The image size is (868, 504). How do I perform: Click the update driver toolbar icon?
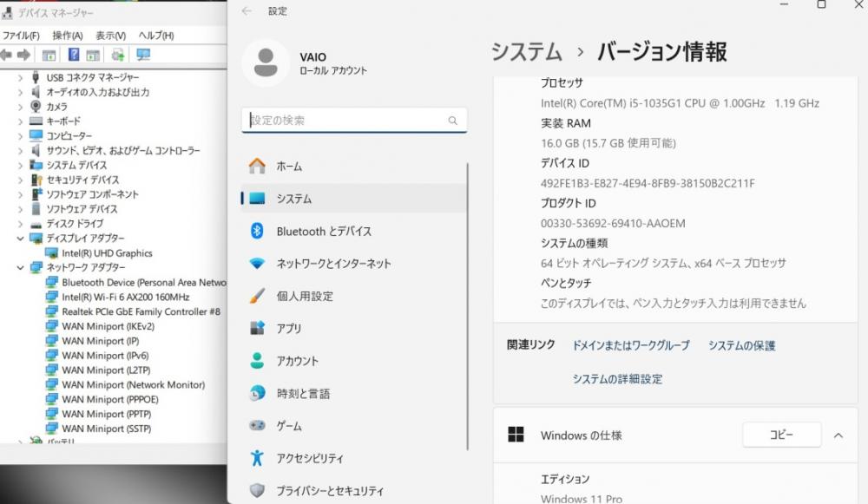tap(118, 55)
